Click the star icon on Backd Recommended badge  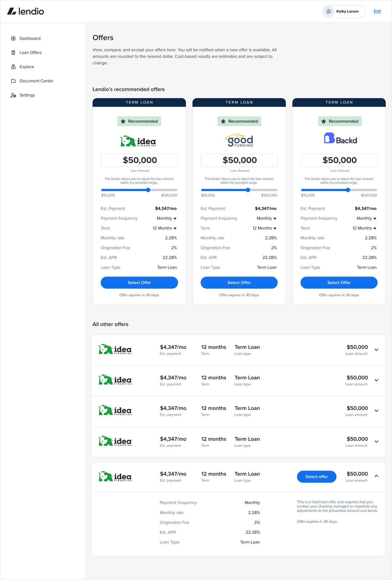click(324, 121)
